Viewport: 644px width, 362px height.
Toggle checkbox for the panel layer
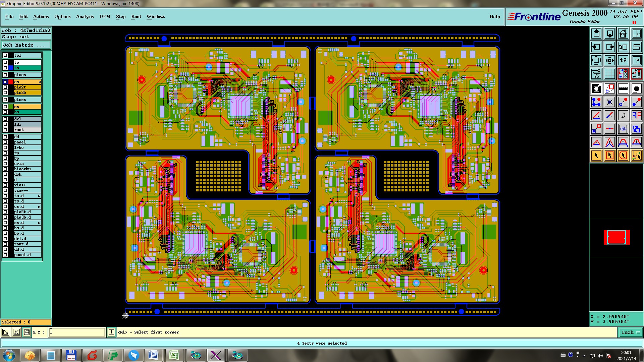click(x=5, y=142)
